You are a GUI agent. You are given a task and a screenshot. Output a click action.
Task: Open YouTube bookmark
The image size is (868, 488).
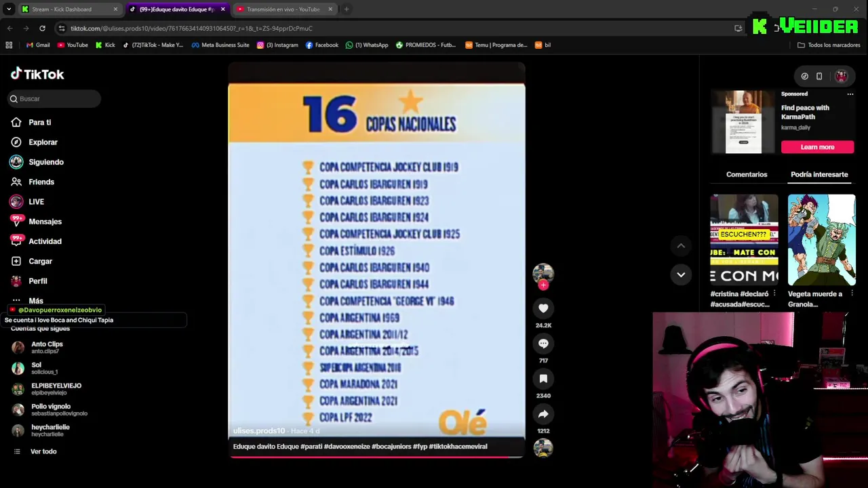point(73,45)
